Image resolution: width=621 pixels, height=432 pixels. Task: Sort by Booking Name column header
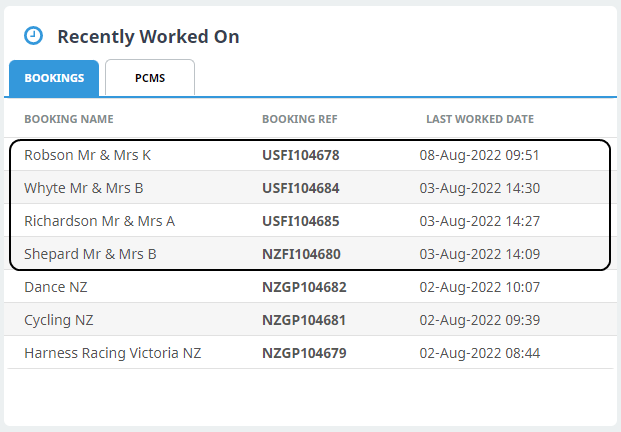69,119
